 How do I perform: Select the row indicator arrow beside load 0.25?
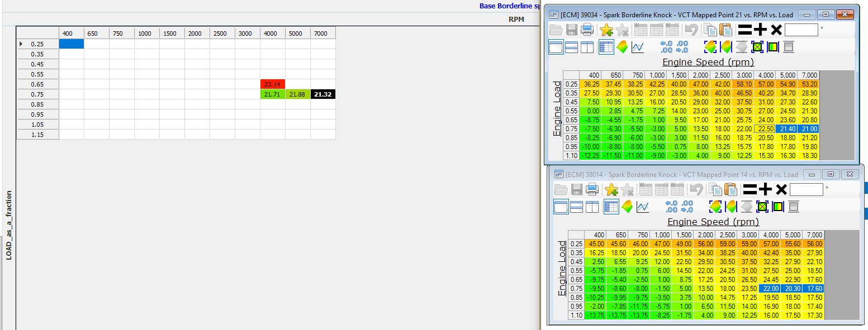(x=22, y=44)
